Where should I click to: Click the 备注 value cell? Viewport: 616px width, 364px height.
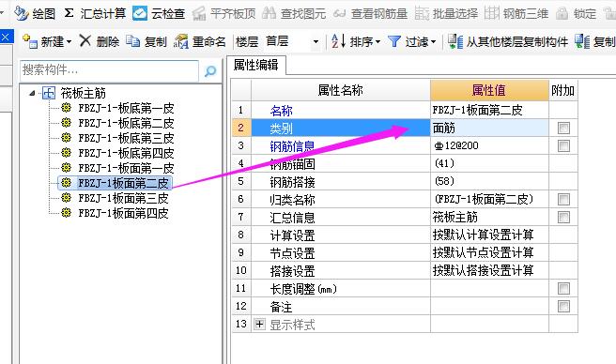(x=489, y=306)
